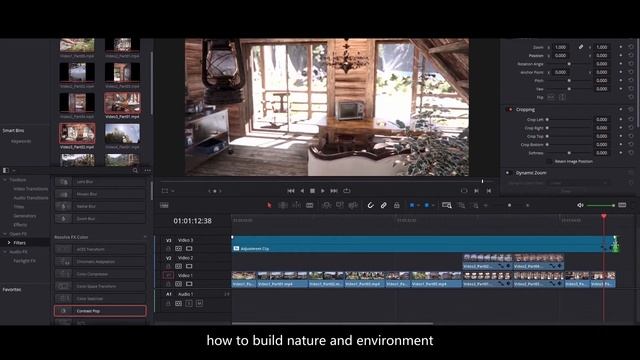
Task: Click the blue flag marker icon
Action: click(x=412, y=205)
